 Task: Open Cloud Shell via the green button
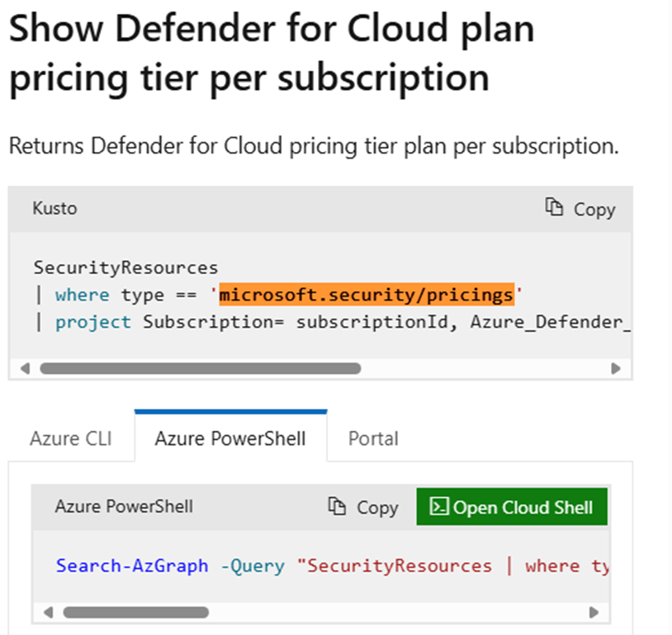tap(512, 507)
